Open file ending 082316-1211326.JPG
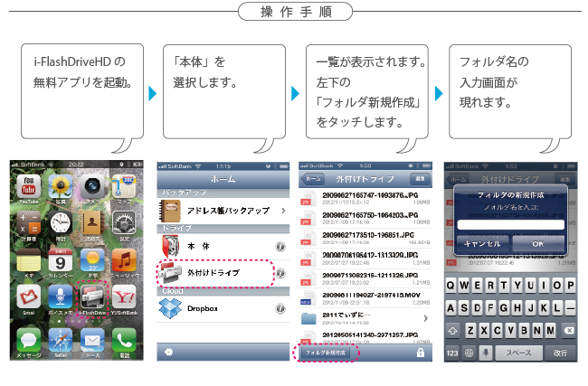Screen dimensions: 588x386 [x=365, y=278]
